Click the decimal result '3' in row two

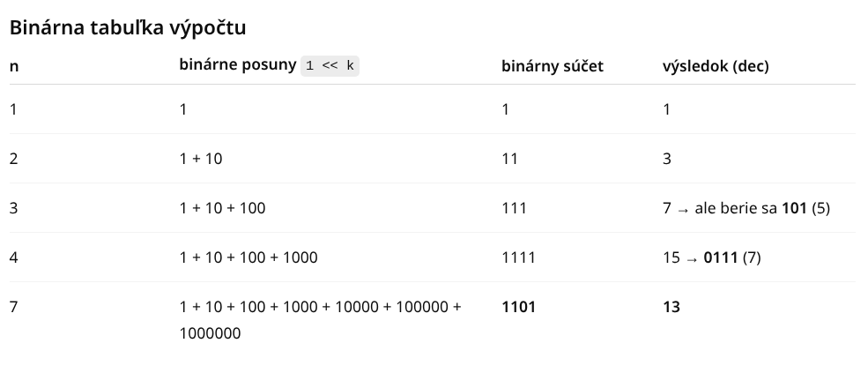pos(667,159)
